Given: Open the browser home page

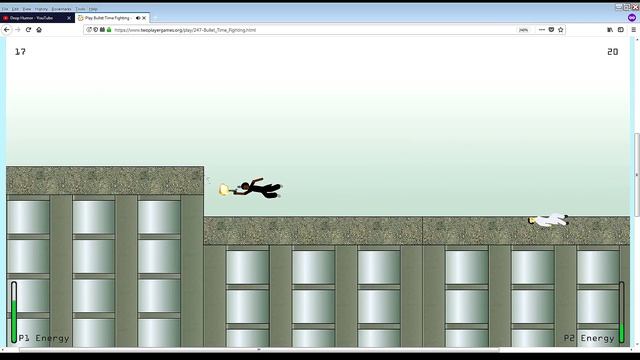Looking at the screenshot, I should click(x=39, y=30).
